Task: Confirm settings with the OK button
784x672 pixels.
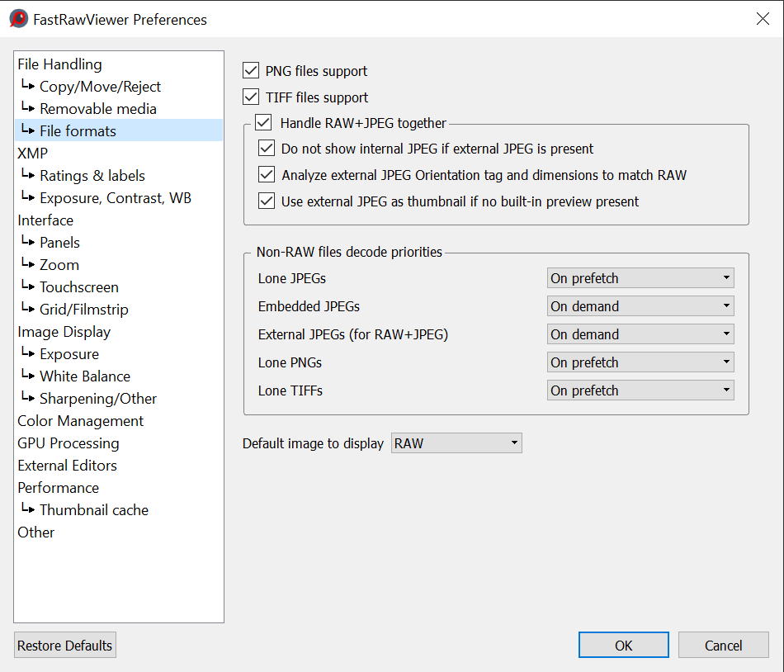Action: tap(623, 646)
